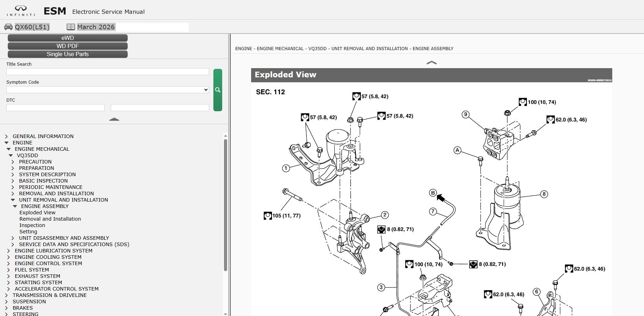Expand the STARTING SYSTEM node

[x=8, y=282]
